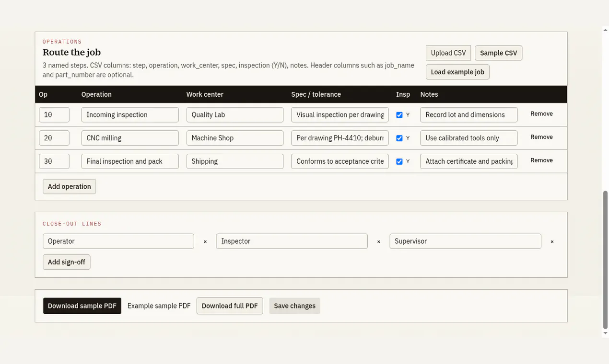609x364 pixels.
Task: Save changes to the job
Action: coord(295,306)
